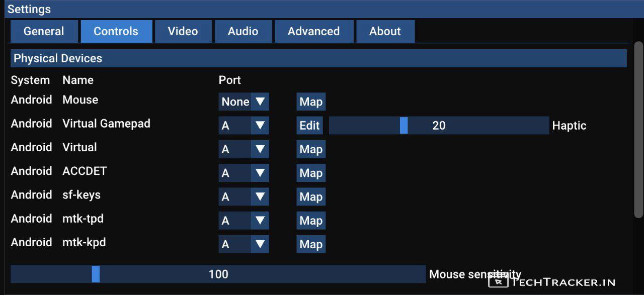The image size is (644, 295).
Task: Expand the mtk-tpd port dropdown
Action: (244, 221)
